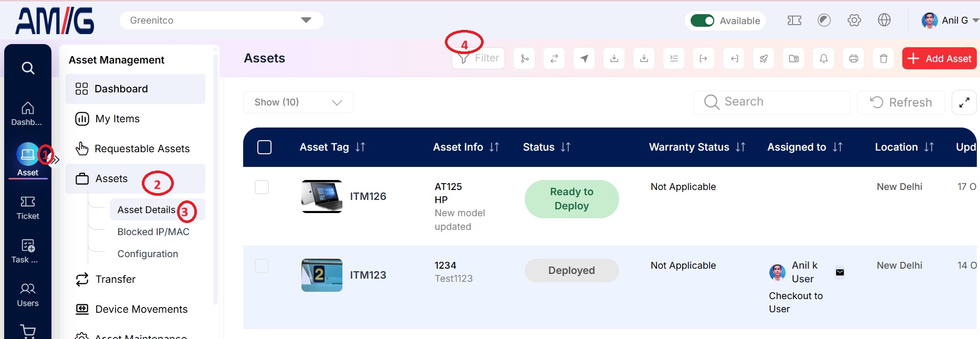Open Dashboard in Asset Management menu
Image resolution: width=980 pixels, height=339 pixels.
(135, 89)
